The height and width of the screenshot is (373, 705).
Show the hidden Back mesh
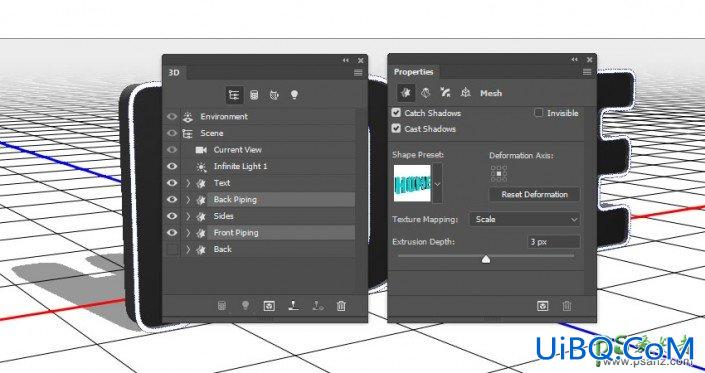172,249
